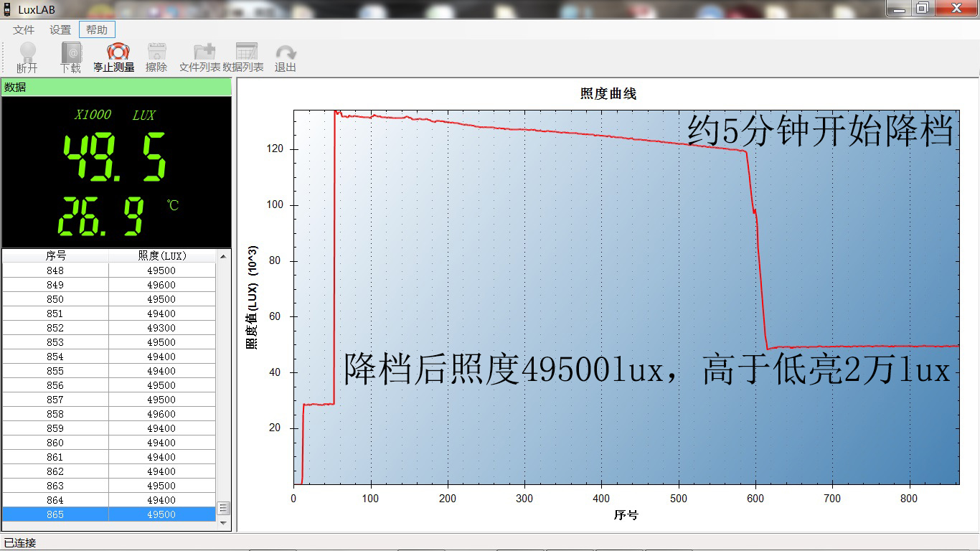Open the 设置 menu
The height and width of the screenshot is (551, 980).
coord(60,29)
